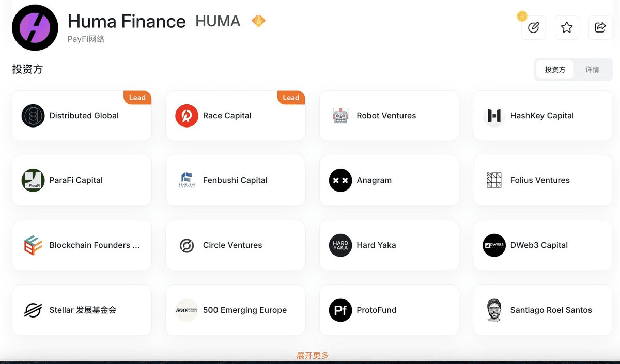Click the Circle Ventures link
The height and width of the screenshot is (364, 620).
click(233, 245)
